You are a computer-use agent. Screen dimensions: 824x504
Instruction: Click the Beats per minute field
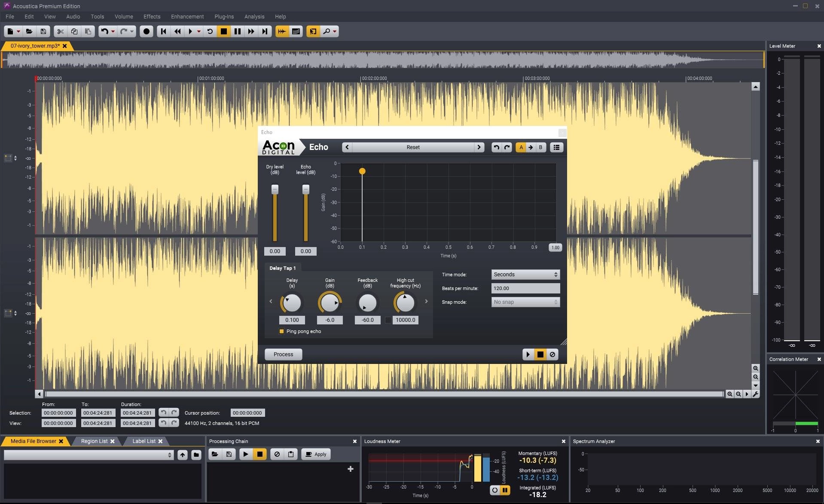[x=525, y=288]
